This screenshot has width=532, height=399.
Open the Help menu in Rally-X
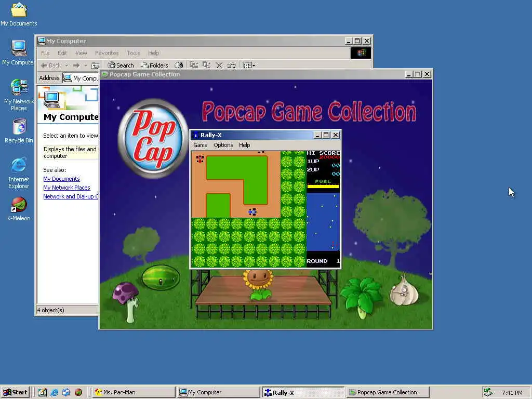244,145
